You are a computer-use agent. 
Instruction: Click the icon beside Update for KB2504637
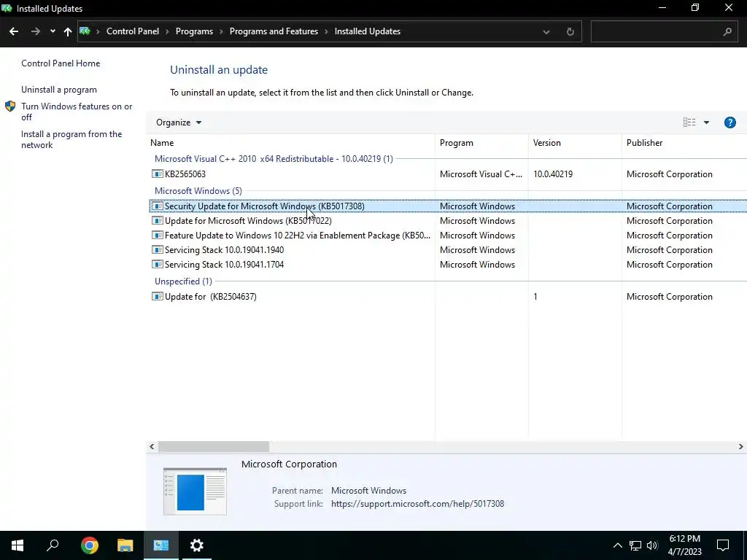[x=158, y=296]
